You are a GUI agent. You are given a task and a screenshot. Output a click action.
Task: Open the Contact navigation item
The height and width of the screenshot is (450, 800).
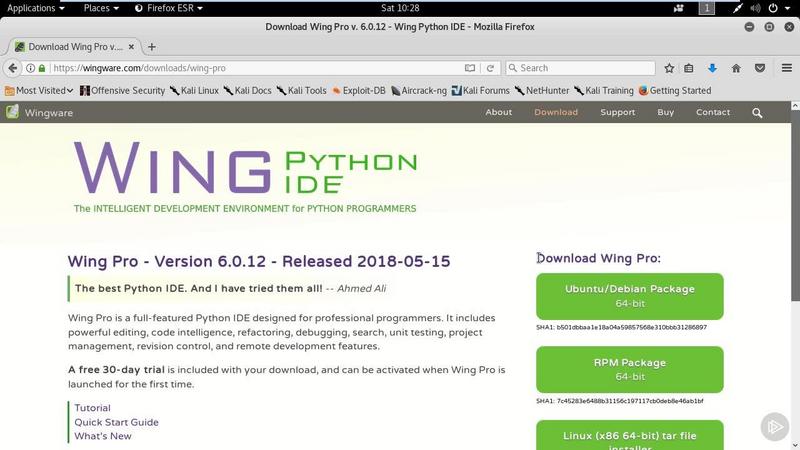[713, 112]
